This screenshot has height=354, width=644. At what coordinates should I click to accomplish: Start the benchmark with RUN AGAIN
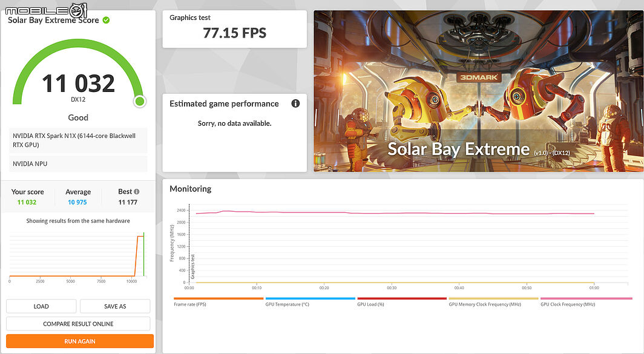pyautogui.click(x=80, y=341)
